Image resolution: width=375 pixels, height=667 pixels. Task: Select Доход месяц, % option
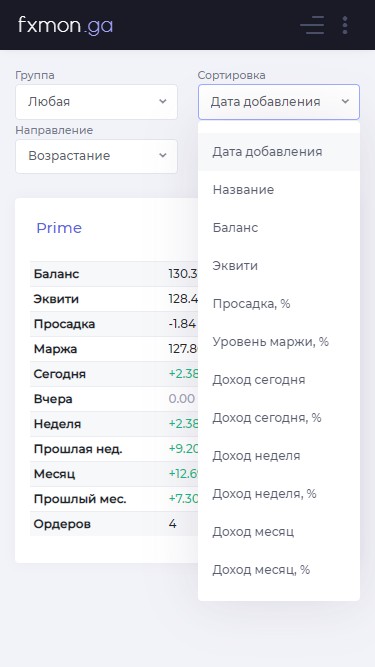coord(279,570)
